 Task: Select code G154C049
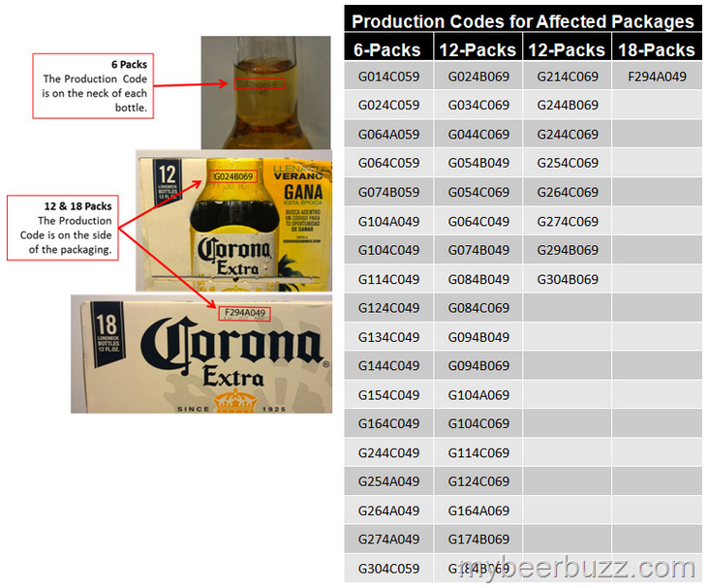click(388, 395)
